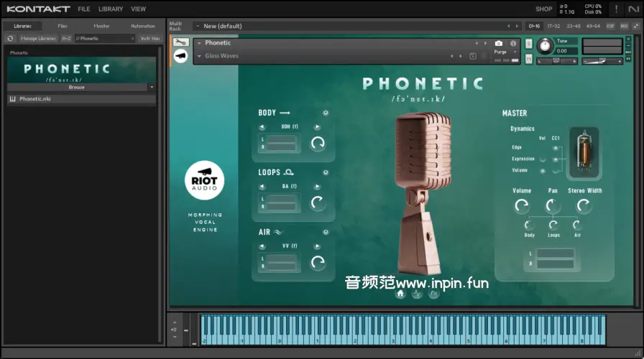Switch to the Monitor tab
The height and width of the screenshot is (359, 644).
coord(101,26)
